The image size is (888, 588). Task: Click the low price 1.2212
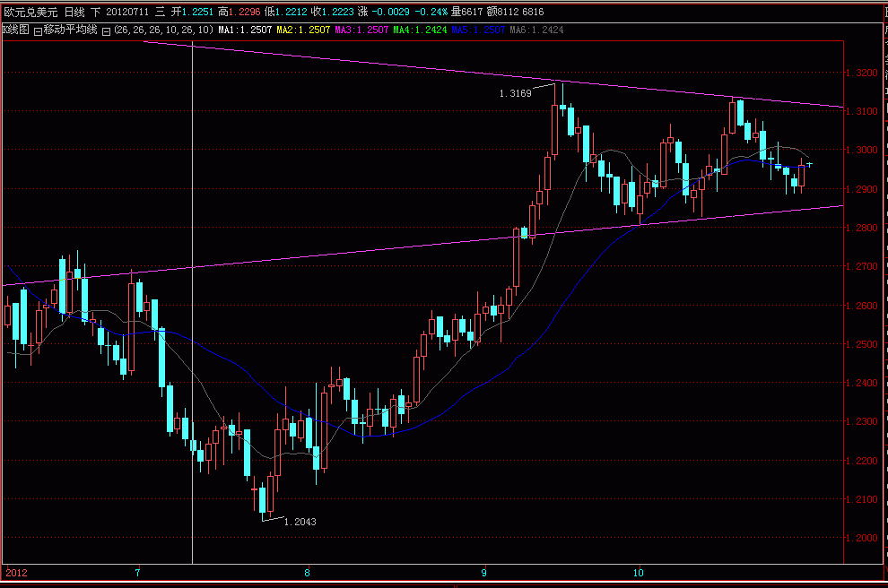point(292,12)
